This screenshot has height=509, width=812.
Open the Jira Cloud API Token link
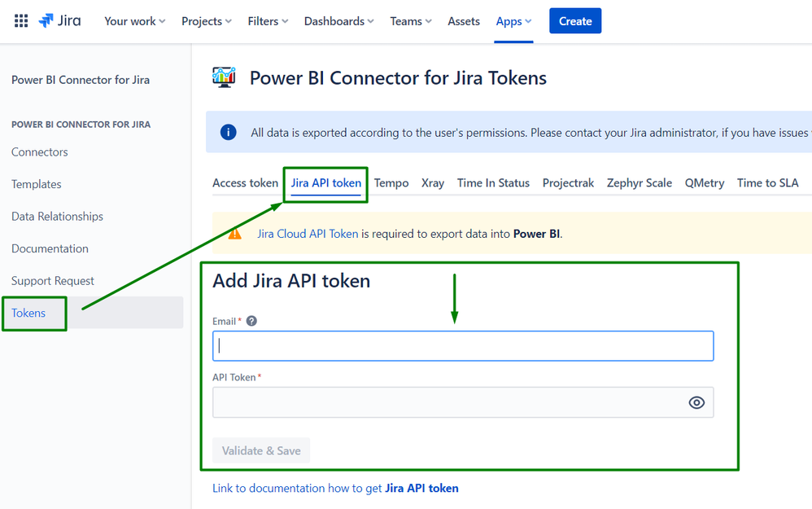tap(308, 234)
